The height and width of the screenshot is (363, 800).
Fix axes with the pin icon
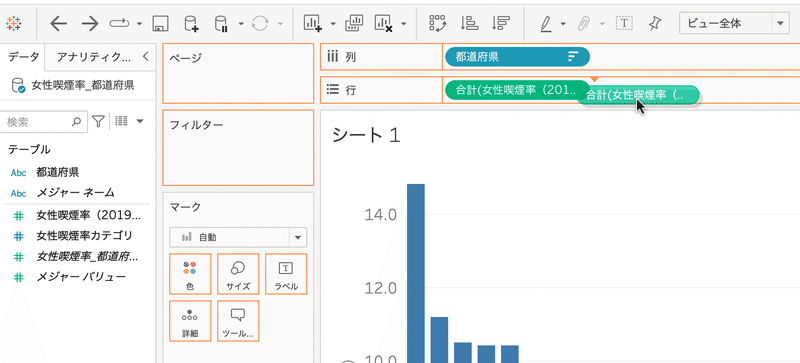coord(655,23)
